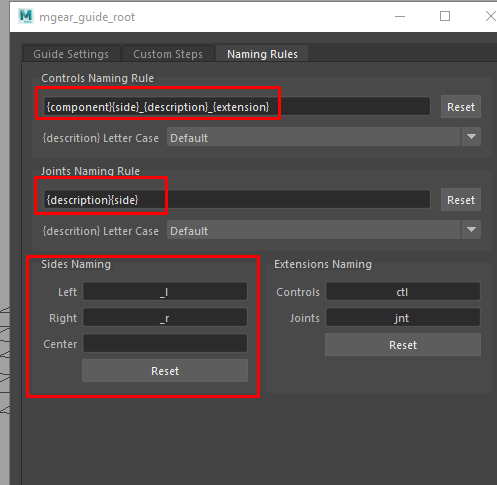The width and height of the screenshot is (497, 485).
Task: Close the mgear_guide_root window
Action: click(x=490, y=16)
